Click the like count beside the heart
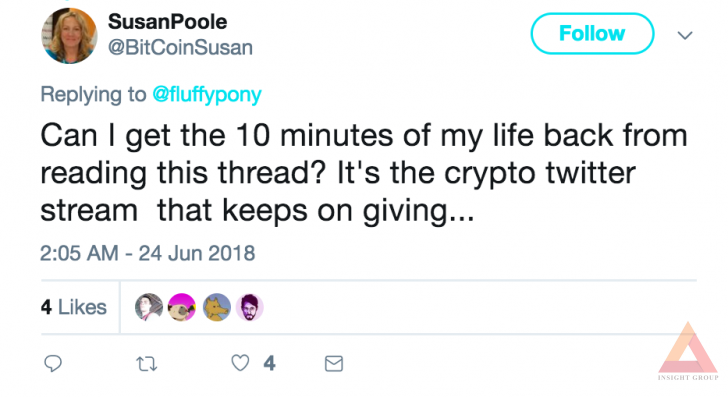The height and width of the screenshot is (397, 728). click(269, 363)
